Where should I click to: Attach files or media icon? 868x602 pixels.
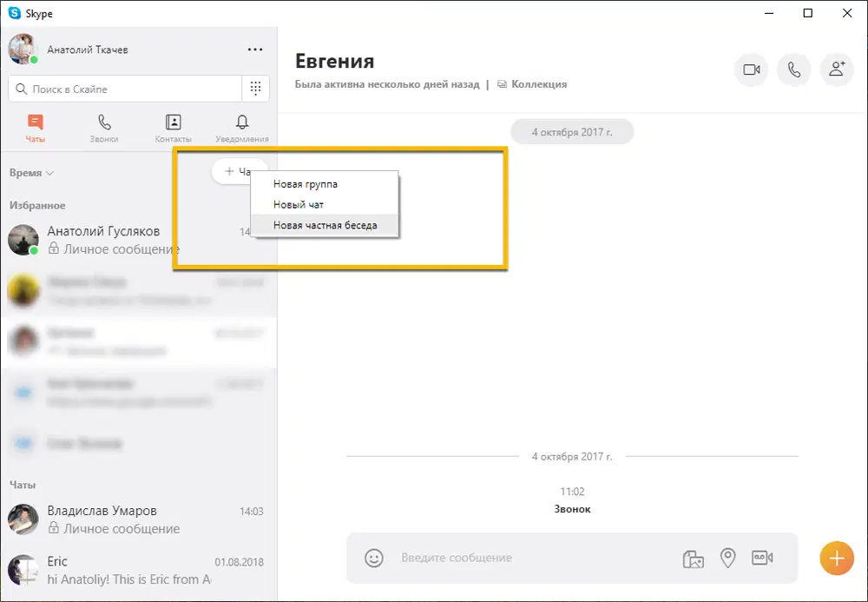[x=693, y=559]
